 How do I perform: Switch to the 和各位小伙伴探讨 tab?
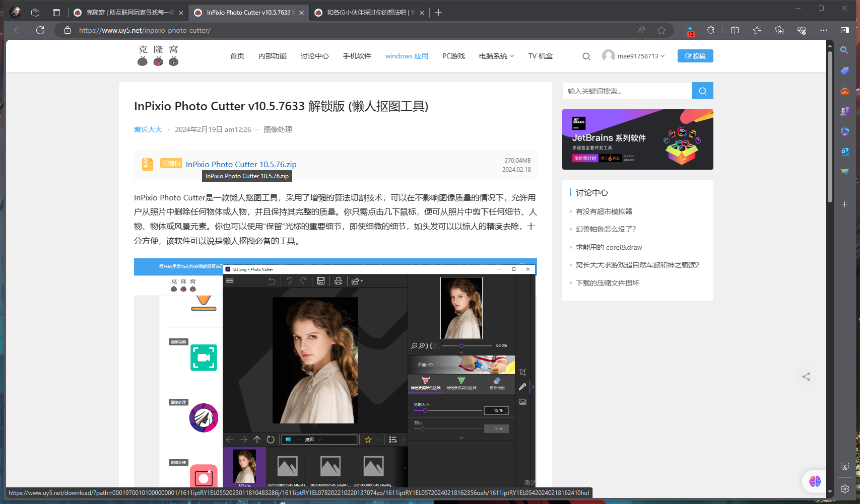point(370,13)
